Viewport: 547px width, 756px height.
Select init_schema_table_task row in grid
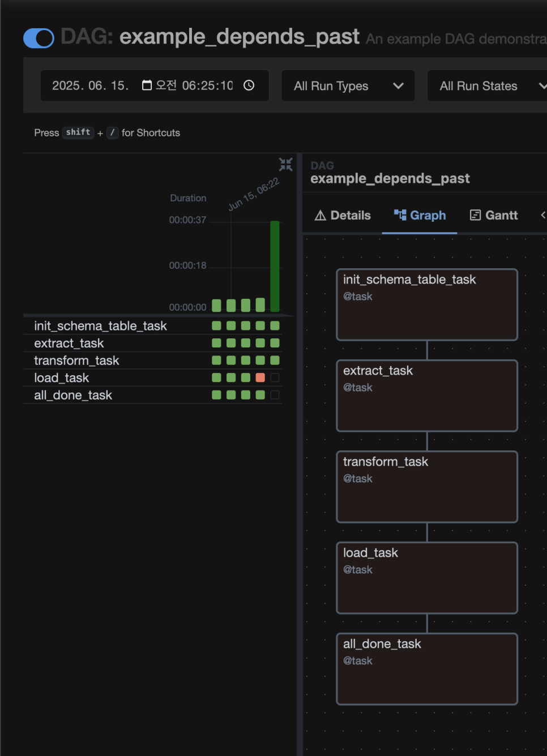[x=153, y=326]
